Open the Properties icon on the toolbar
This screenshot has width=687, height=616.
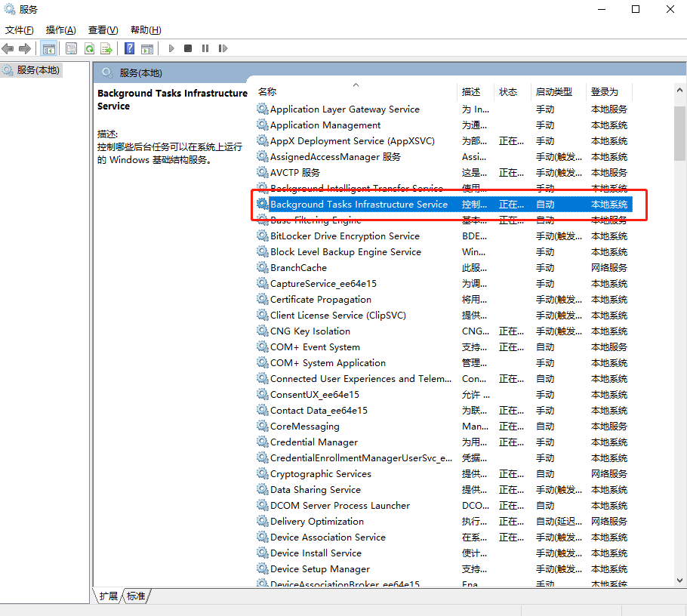(x=70, y=48)
